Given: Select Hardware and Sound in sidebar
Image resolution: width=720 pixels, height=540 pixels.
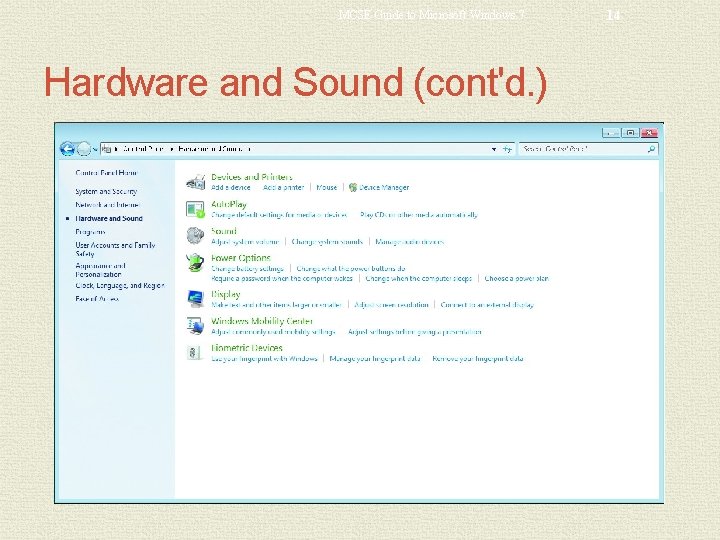Looking at the screenshot, I should pos(109,219).
